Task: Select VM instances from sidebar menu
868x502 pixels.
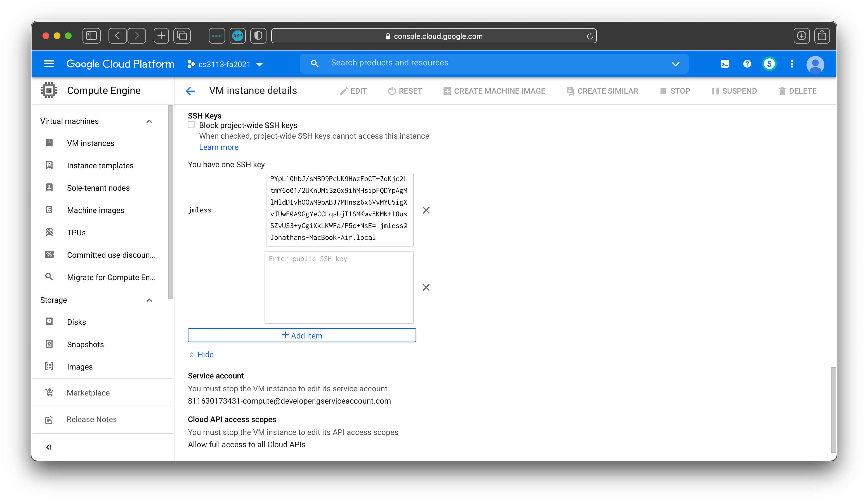Action: pos(91,143)
